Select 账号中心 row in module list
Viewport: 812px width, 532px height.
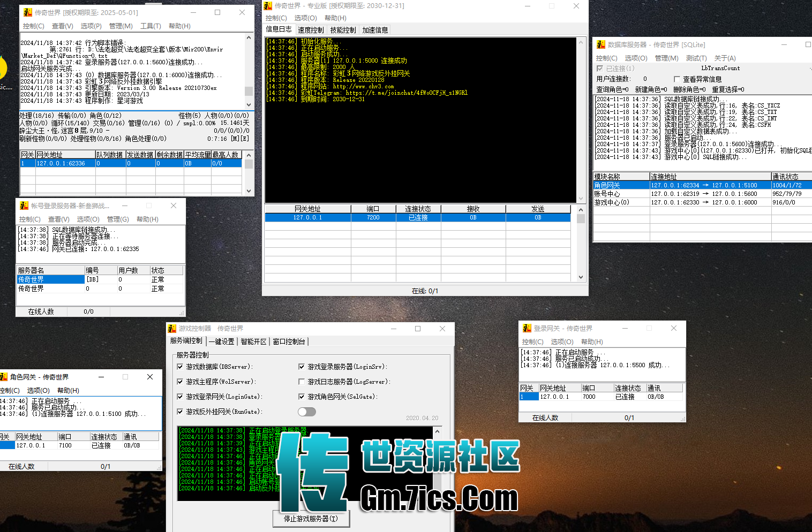coord(702,194)
